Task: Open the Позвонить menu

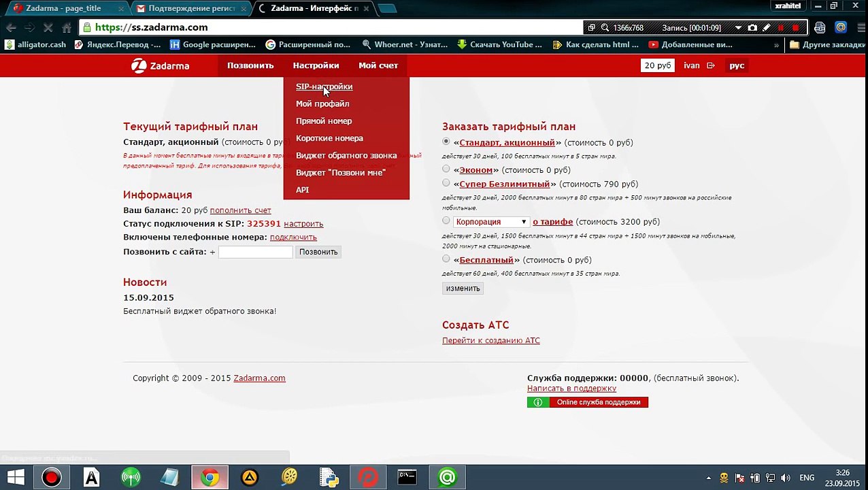Action: (250, 66)
